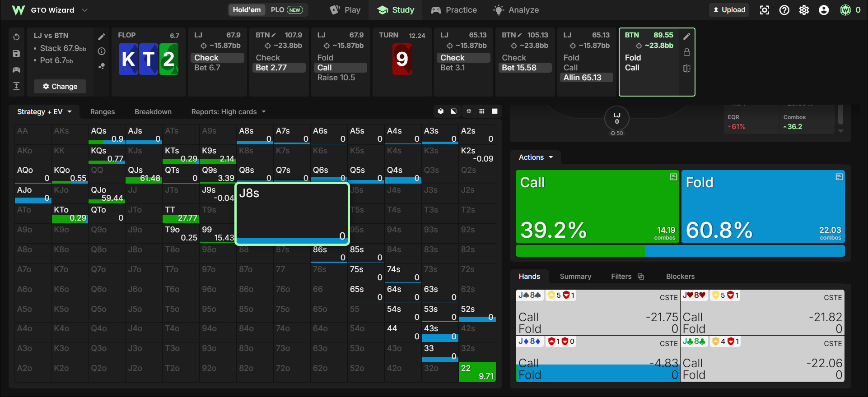
Task: Click the pencil icon in BTN 89.55 card
Action: click(x=687, y=36)
